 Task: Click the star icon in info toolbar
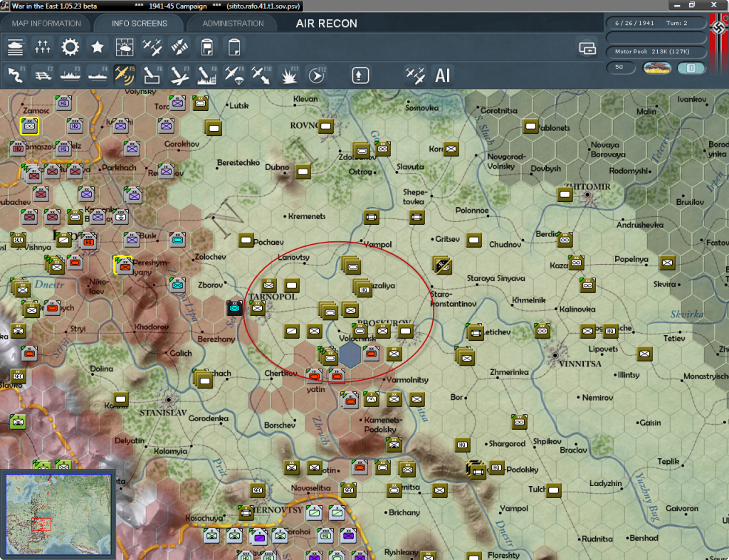(97, 48)
